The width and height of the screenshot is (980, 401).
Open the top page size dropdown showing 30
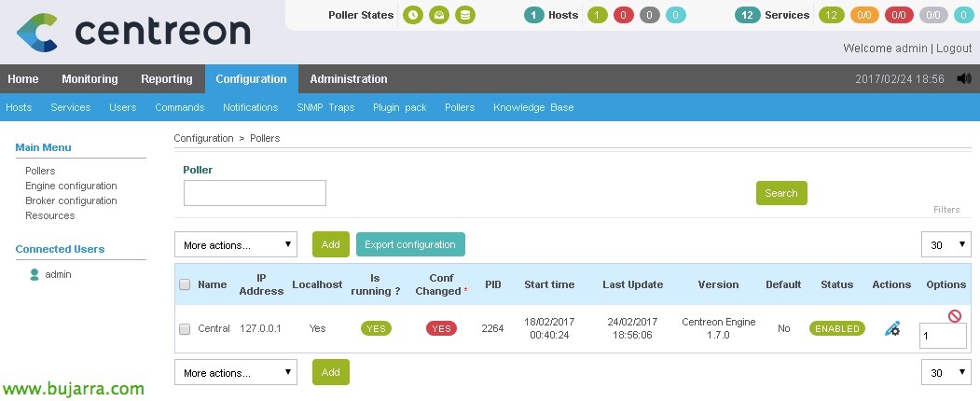(946, 244)
